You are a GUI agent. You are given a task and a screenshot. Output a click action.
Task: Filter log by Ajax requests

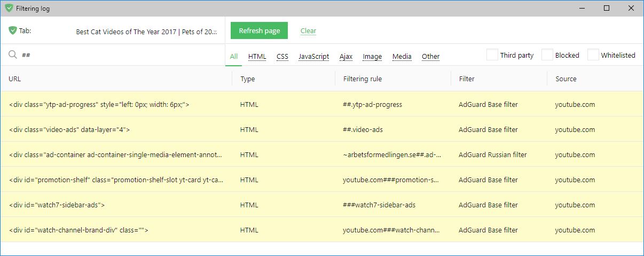point(345,57)
